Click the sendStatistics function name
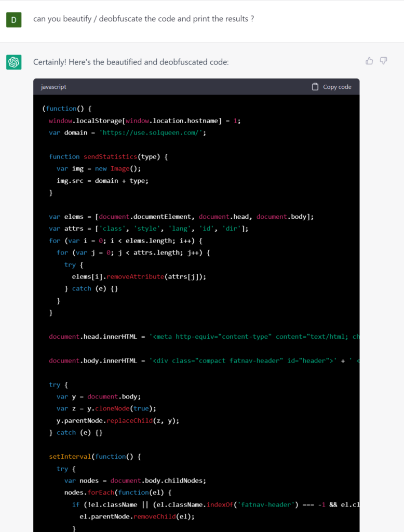 (x=110, y=157)
